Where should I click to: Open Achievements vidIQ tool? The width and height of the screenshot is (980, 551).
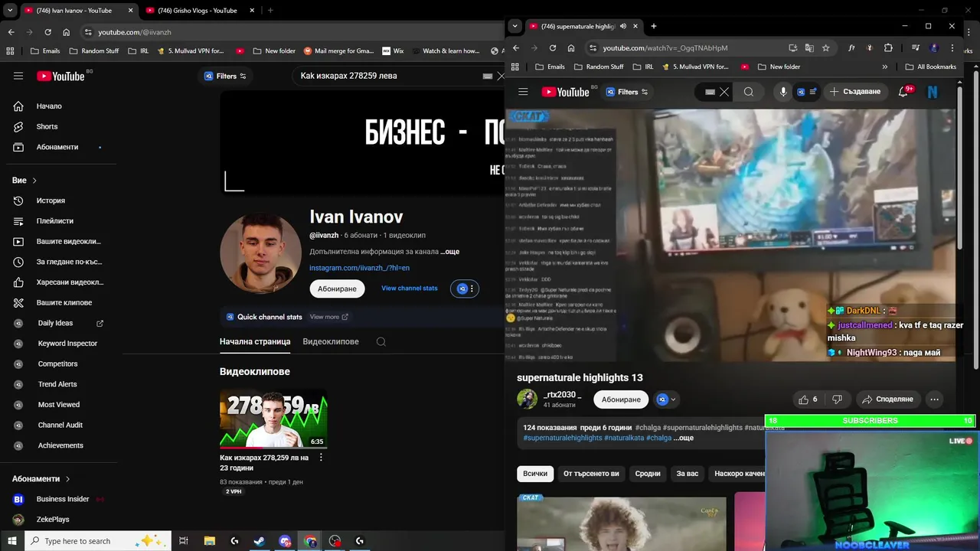(60, 445)
